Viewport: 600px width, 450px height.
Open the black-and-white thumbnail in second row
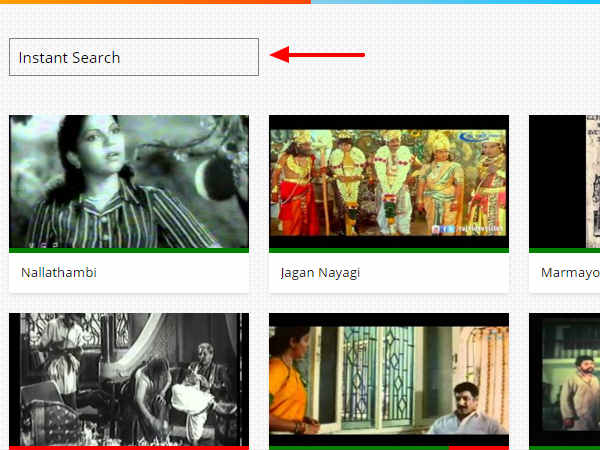tap(129, 378)
